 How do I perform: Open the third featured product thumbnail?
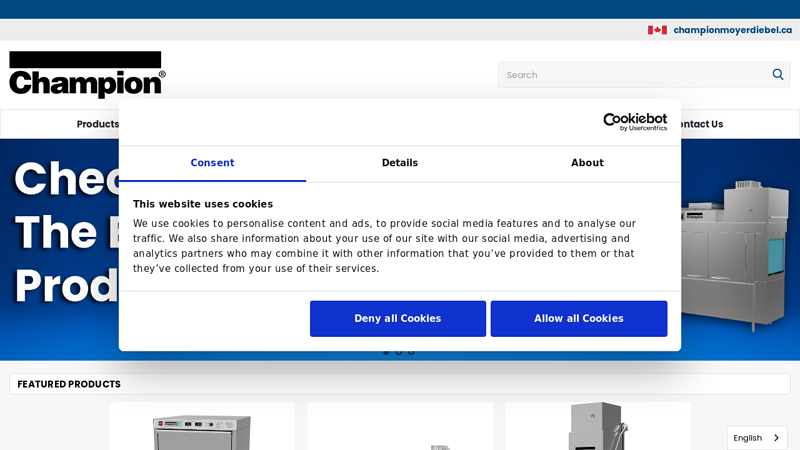pos(598,427)
